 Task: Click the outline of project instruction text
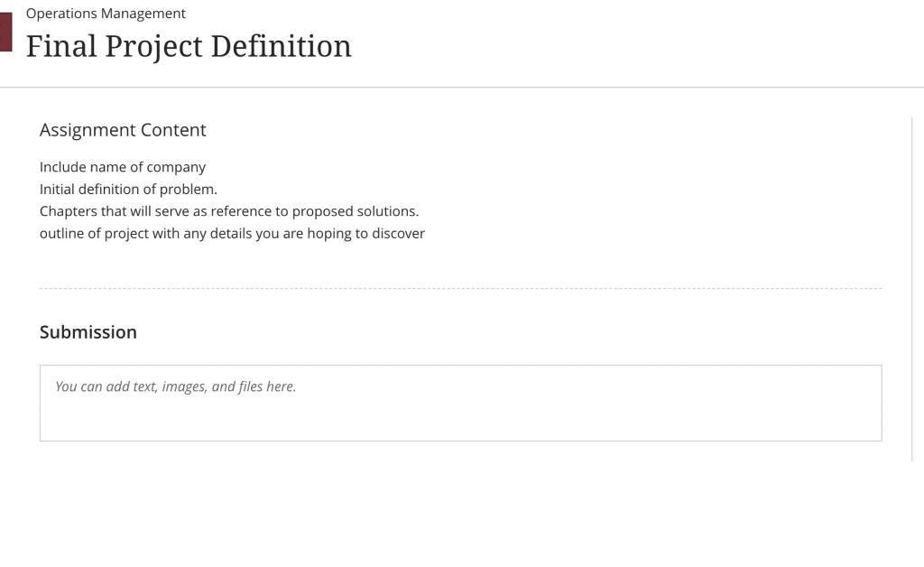click(x=232, y=233)
